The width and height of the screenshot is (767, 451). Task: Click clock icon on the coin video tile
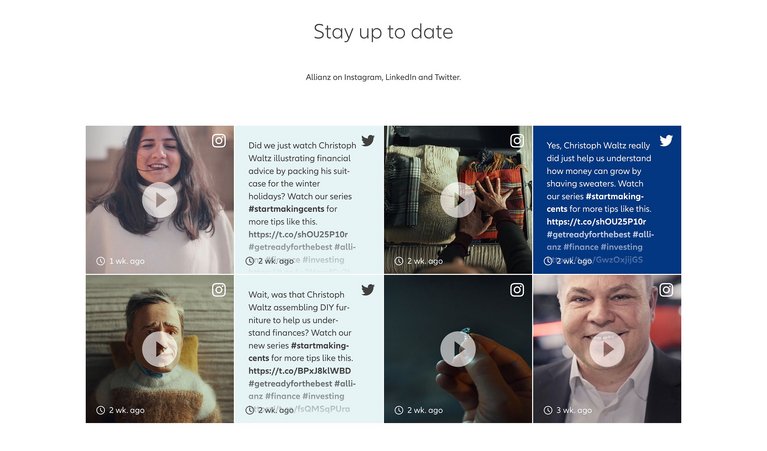tap(399, 410)
